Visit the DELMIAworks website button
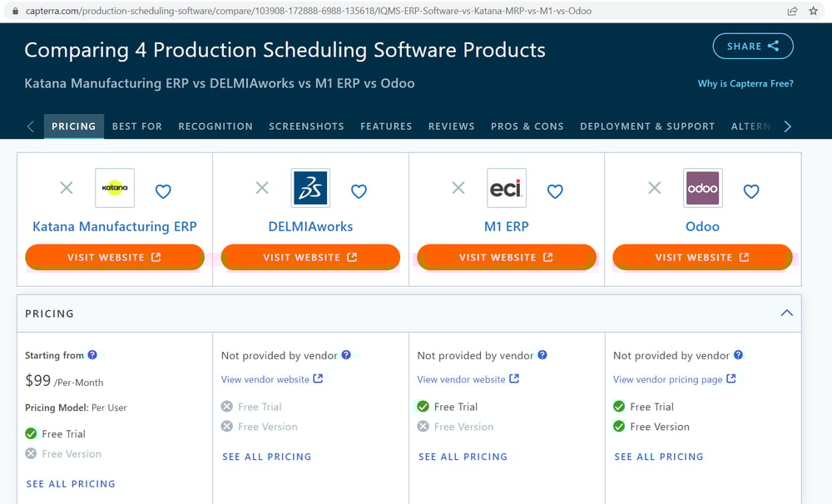Viewport: 832px width, 504px height. tap(310, 258)
